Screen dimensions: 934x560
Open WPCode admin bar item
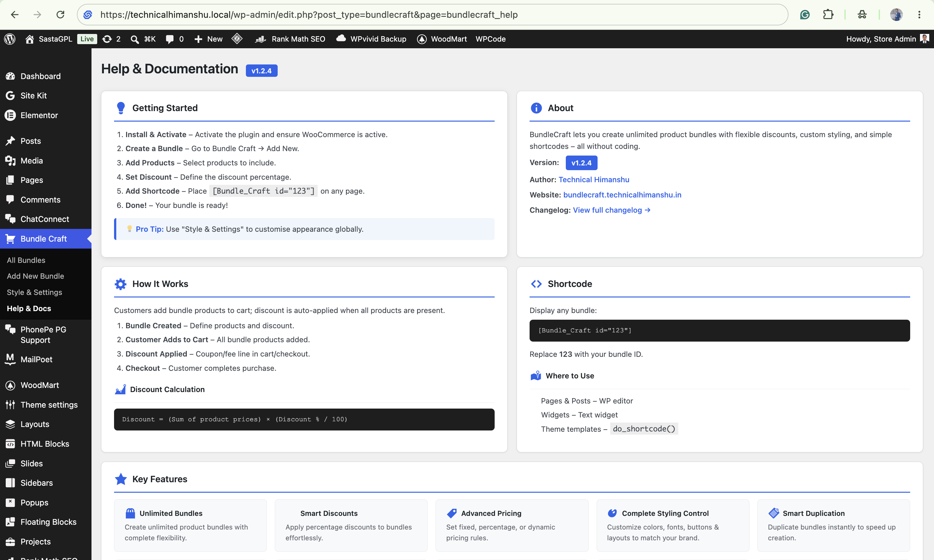point(491,39)
